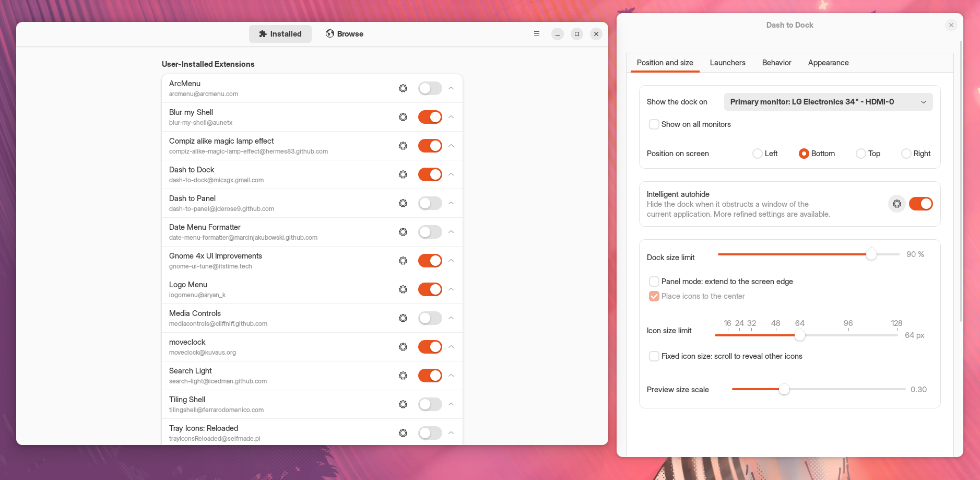Expand Search Light details chevron
This screenshot has width=980, height=480.
[x=451, y=376]
